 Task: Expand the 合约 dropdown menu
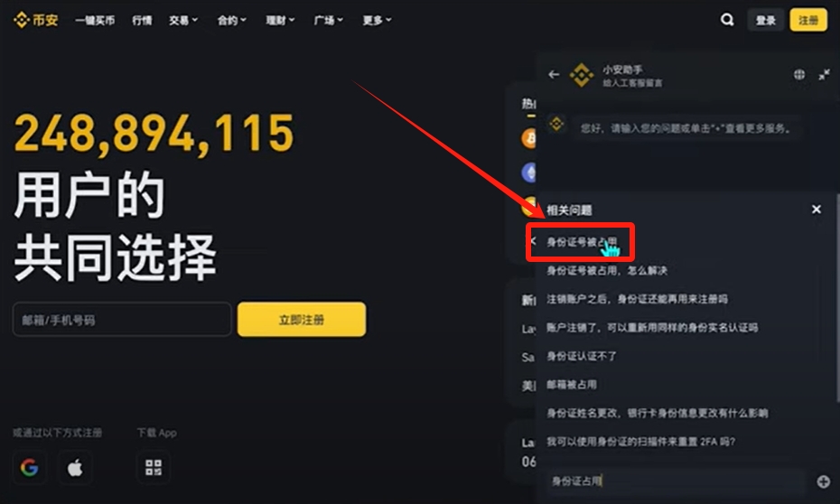coord(231,21)
